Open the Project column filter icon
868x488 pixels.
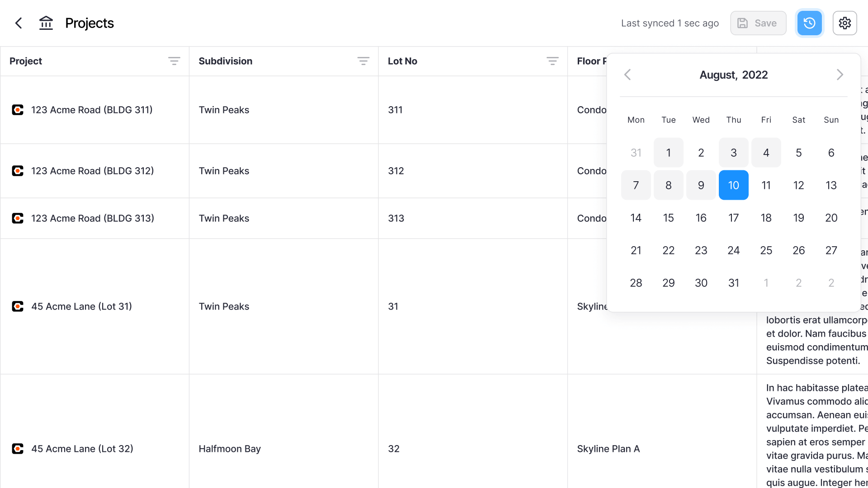pos(174,61)
